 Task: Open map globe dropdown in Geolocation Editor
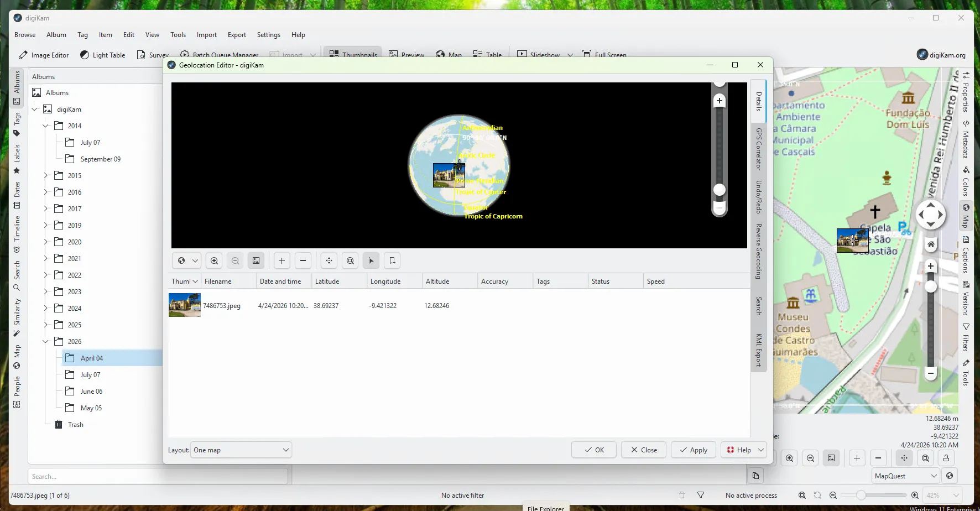point(187,260)
